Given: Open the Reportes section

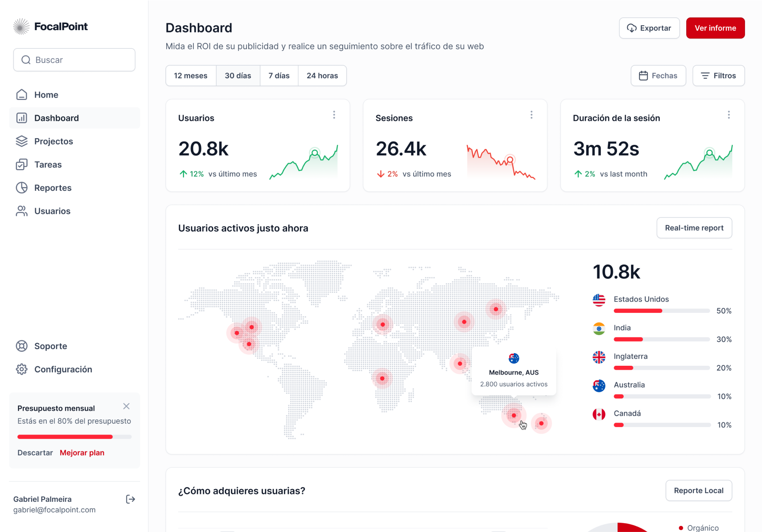Looking at the screenshot, I should point(53,188).
